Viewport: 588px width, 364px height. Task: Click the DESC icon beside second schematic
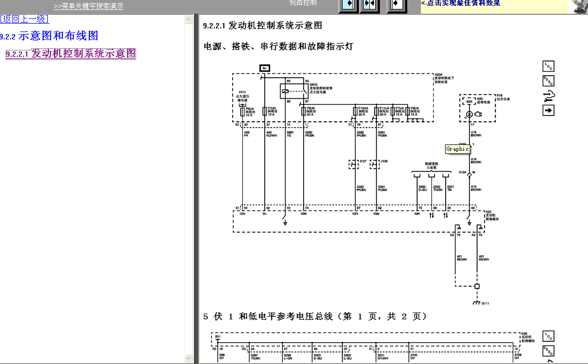[x=548, y=351]
